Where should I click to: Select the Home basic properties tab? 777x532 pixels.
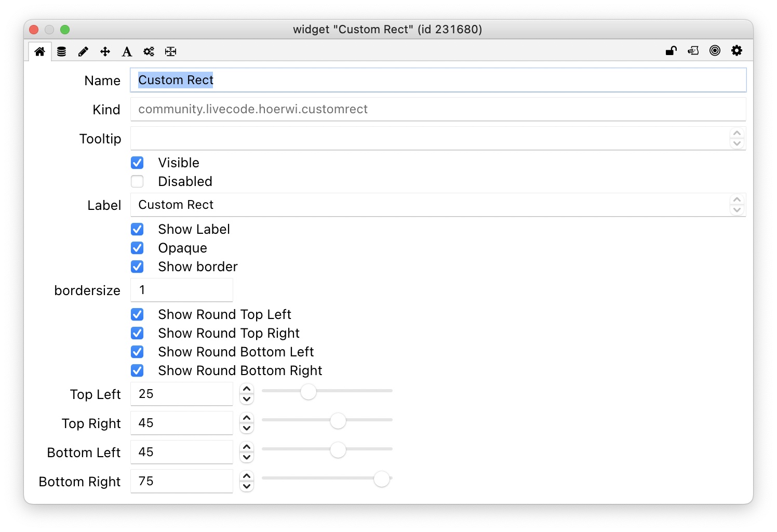39,51
